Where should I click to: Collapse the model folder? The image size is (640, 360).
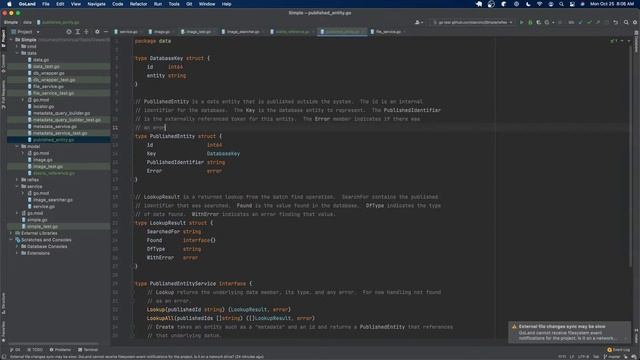(17, 146)
